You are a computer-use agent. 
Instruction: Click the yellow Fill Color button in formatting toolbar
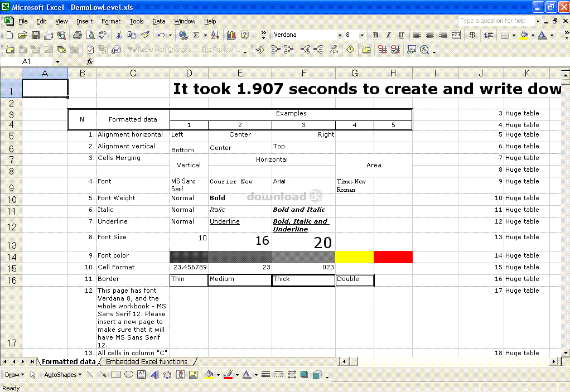[x=524, y=35]
